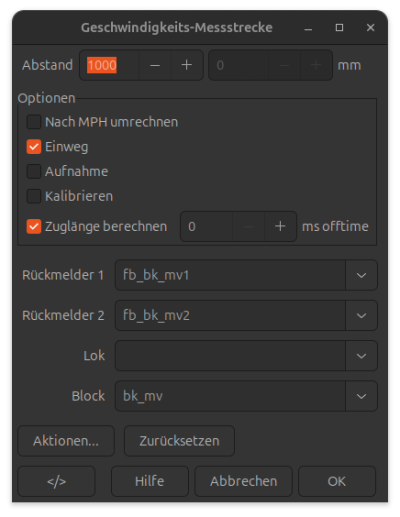Image resolution: width=400 pixels, height=517 pixels.
Task: Select the ms offtime value field
Action: click(x=207, y=227)
